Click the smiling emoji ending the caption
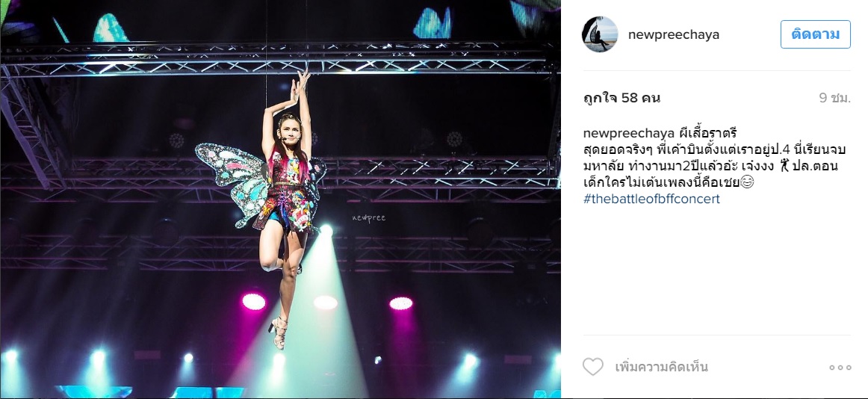This screenshot has height=399, width=868. [747, 182]
